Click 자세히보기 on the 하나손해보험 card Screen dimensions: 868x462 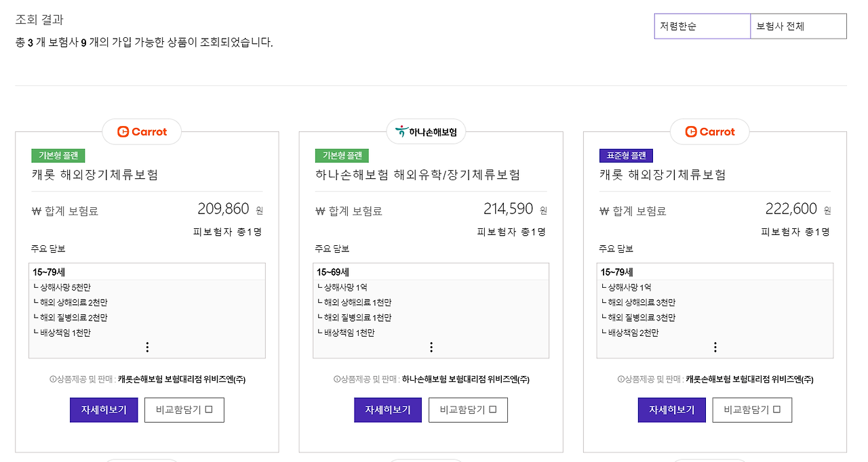pos(387,409)
